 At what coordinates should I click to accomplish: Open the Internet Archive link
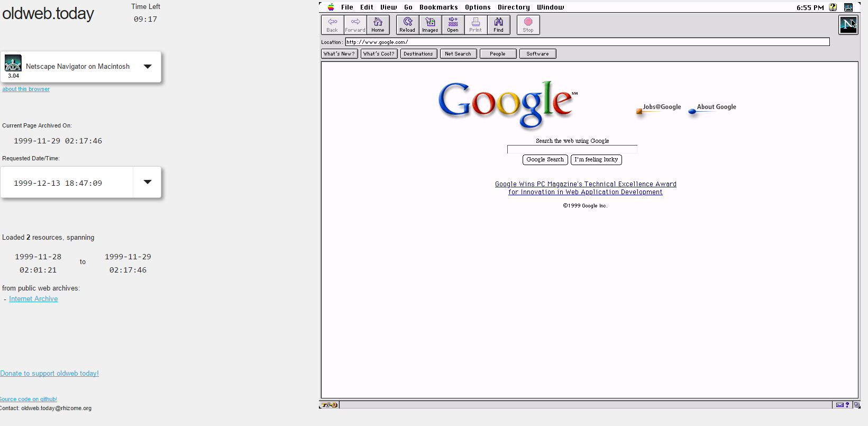pos(33,299)
